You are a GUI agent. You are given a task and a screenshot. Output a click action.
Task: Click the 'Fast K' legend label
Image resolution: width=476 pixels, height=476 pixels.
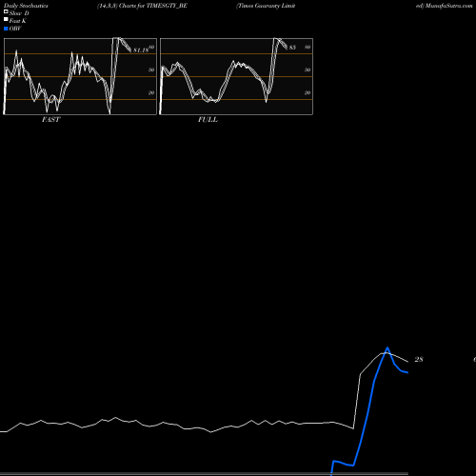(18, 21)
